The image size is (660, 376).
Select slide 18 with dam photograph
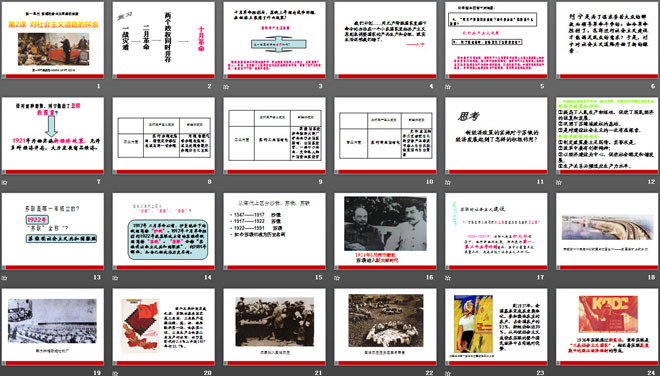pyautogui.click(x=607, y=231)
